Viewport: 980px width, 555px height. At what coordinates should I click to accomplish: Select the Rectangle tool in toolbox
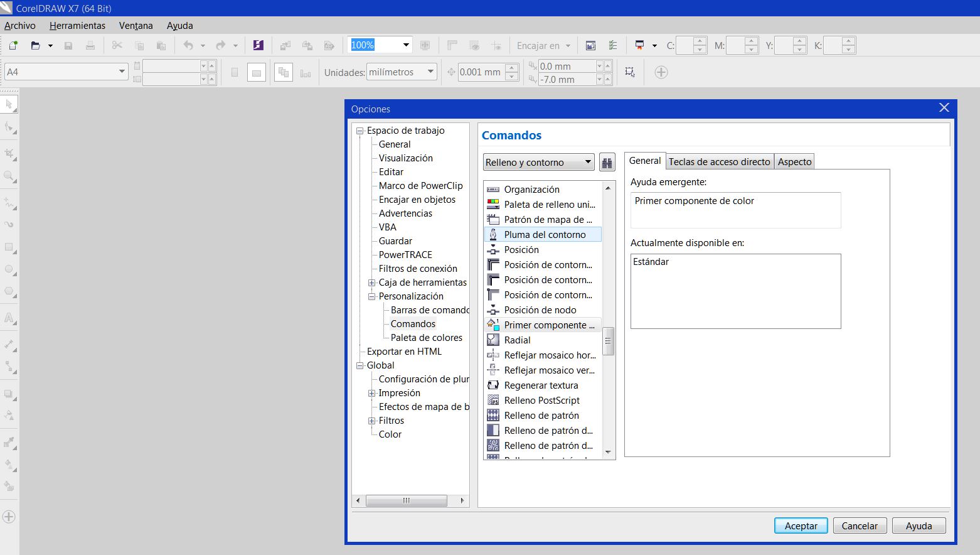tap(9, 247)
